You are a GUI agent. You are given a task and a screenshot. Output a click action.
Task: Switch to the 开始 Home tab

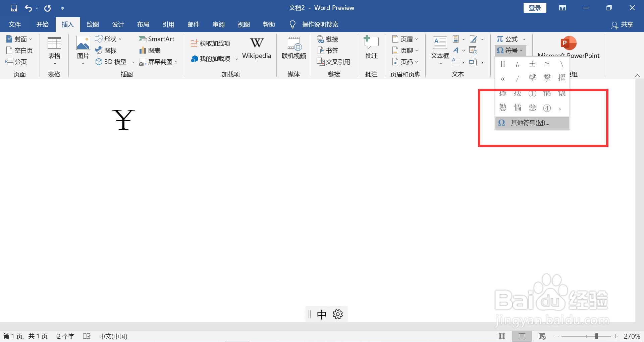[x=43, y=24]
